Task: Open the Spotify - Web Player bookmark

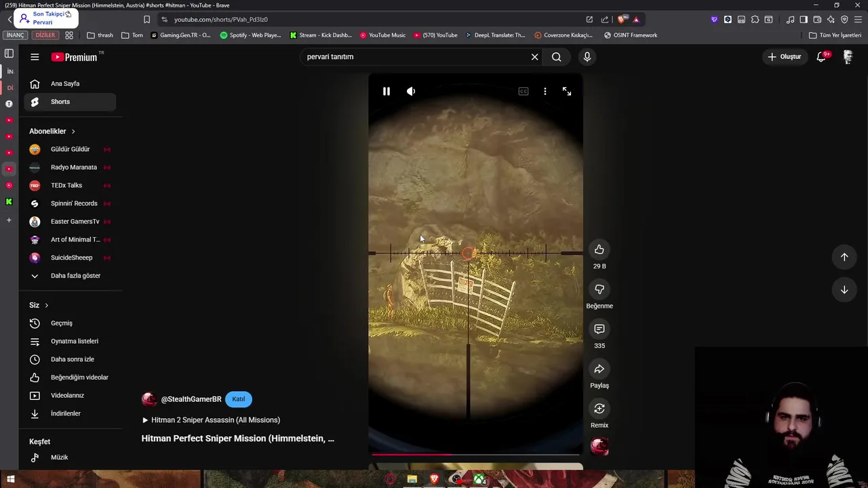Action: (251, 35)
